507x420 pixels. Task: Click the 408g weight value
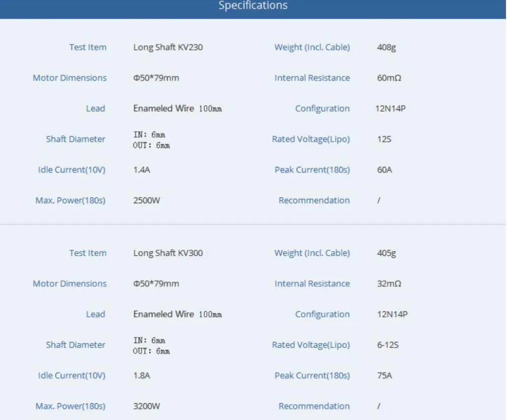(386, 48)
